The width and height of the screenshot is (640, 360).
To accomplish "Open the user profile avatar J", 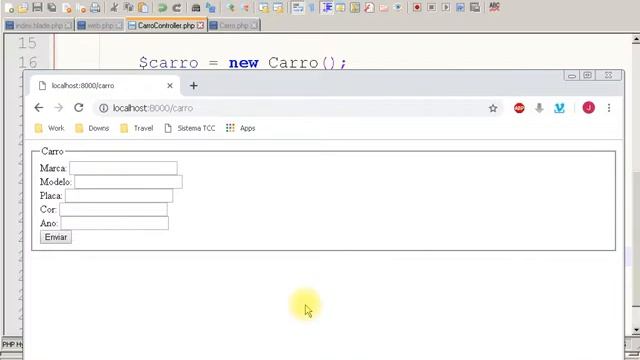I will tap(589, 108).
